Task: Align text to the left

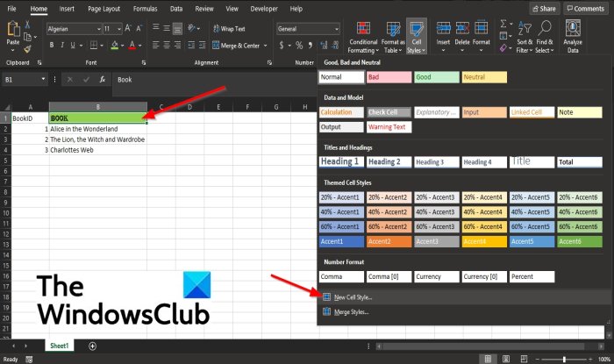Action: 155,46
